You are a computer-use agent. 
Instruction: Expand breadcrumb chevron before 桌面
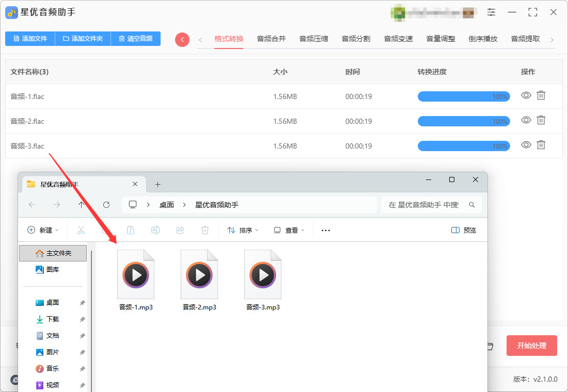click(x=148, y=205)
